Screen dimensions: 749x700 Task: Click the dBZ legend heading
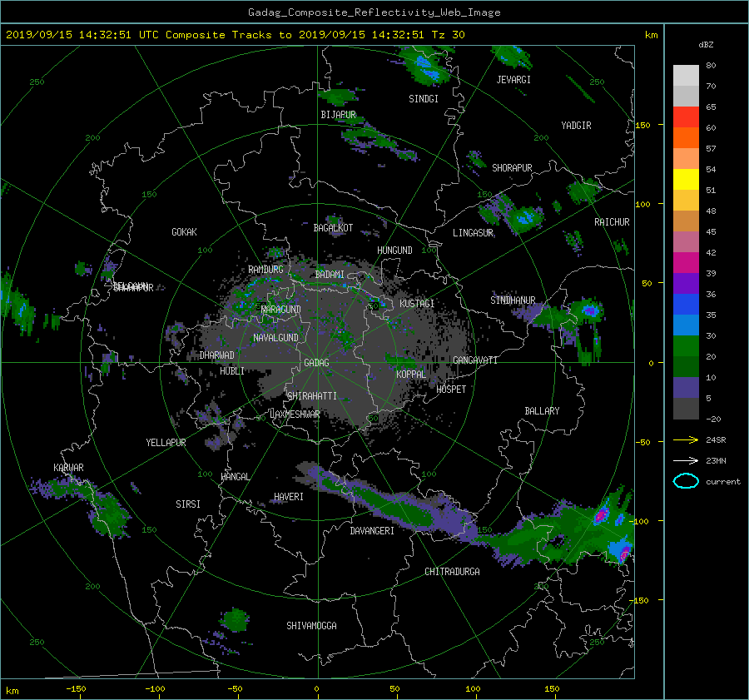point(706,45)
